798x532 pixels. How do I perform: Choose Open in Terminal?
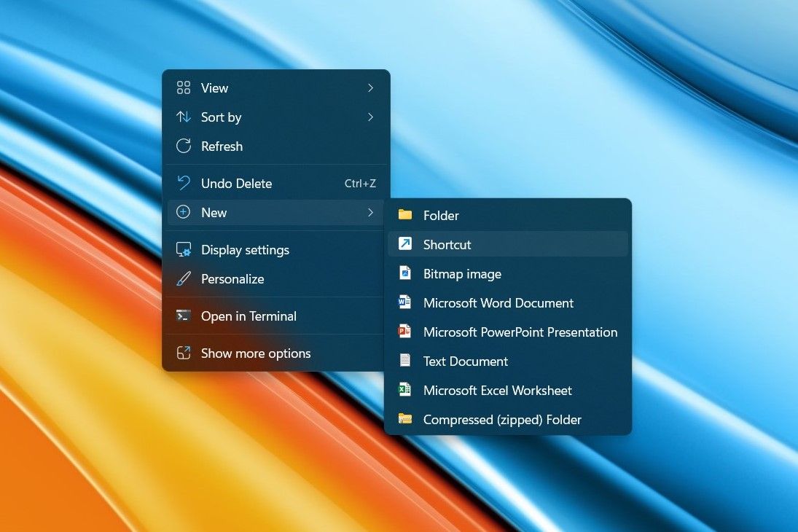[276, 316]
